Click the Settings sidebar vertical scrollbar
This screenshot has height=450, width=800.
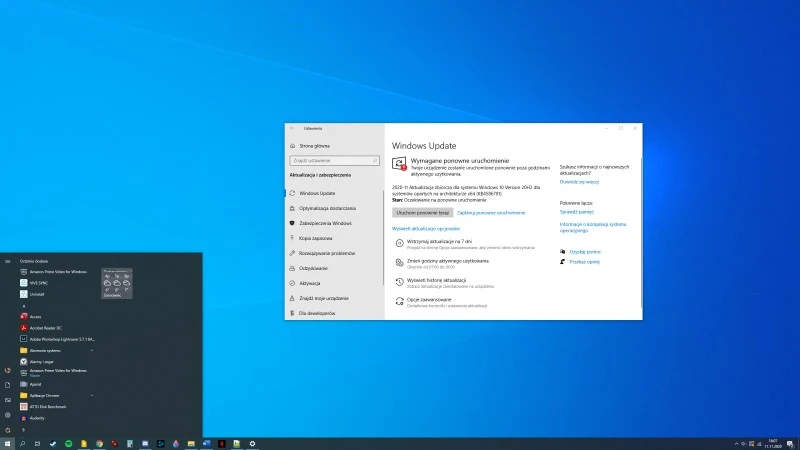click(x=383, y=237)
